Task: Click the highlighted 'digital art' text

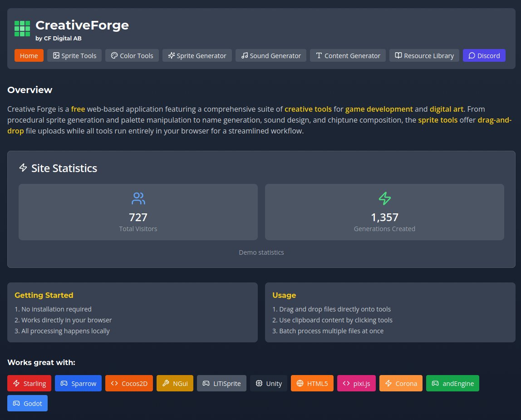Action: point(447,109)
